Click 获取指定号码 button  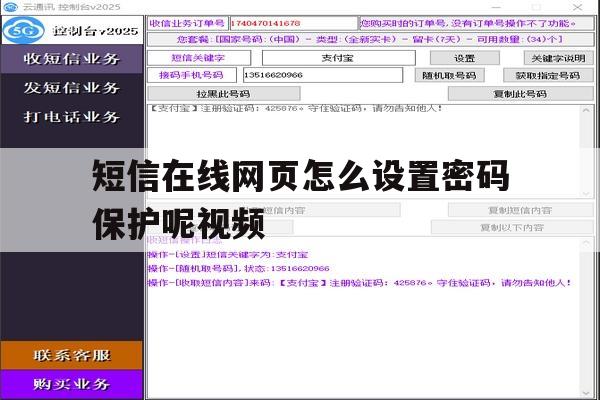click(548, 75)
